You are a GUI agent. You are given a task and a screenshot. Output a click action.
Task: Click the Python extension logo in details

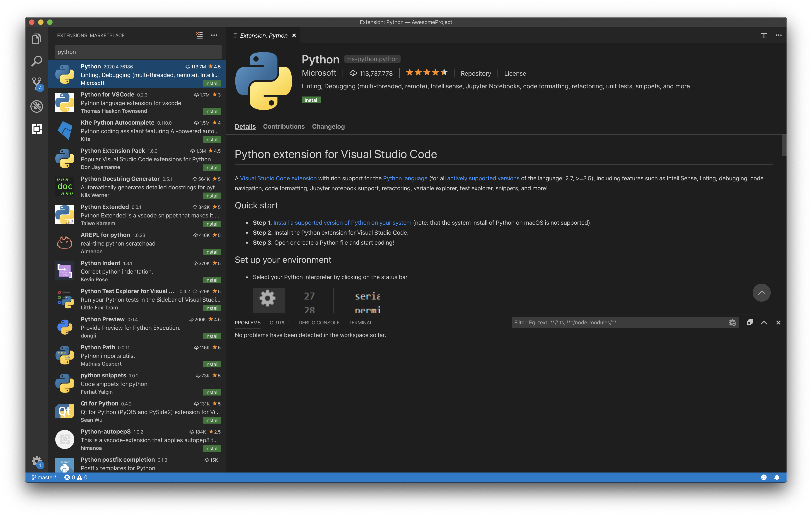[264, 81]
